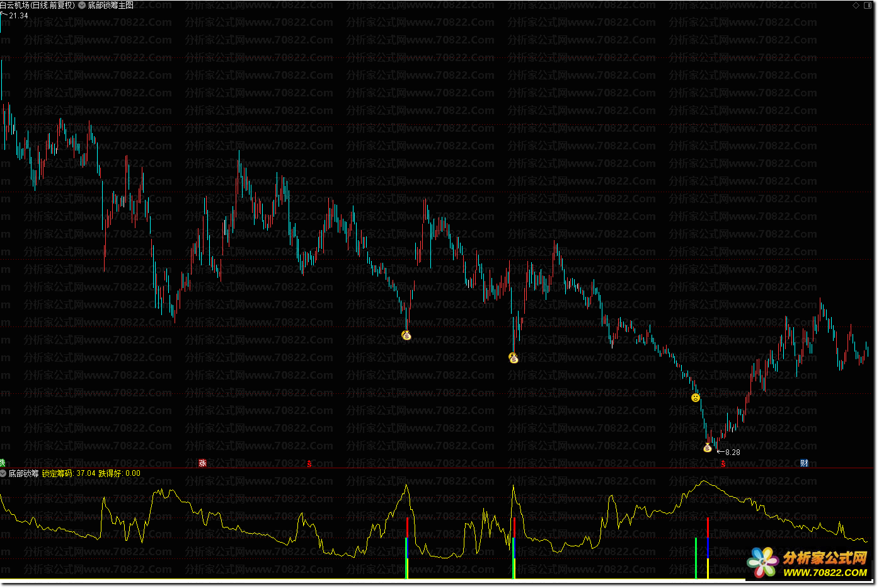Select the money bag icon beside 8.28
The height and width of the screenshot is (588, 879).
tap(708, 448)
